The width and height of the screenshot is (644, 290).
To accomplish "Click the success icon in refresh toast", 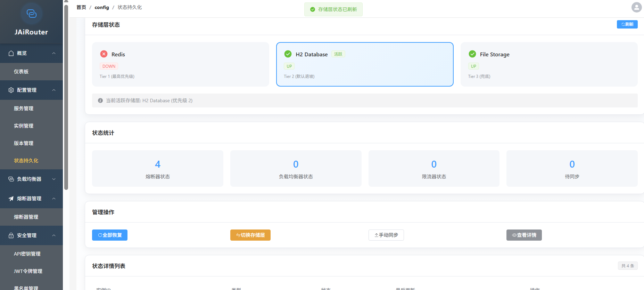I will coord(313,9).
